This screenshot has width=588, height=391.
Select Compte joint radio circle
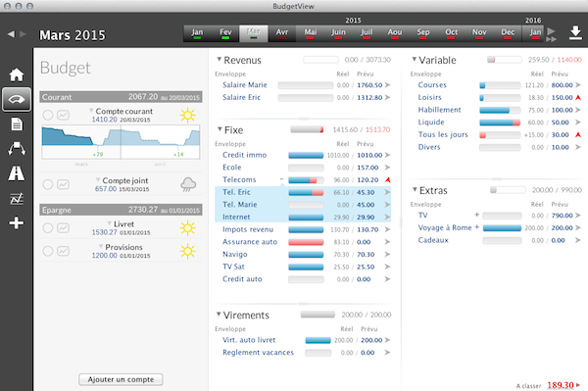(48, 184)
